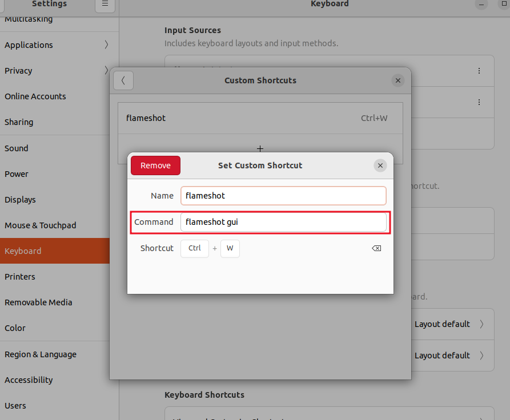Open Region & Language settings
Image resolution: width=510 pixels, height=420 pixels.
[55, 354]
